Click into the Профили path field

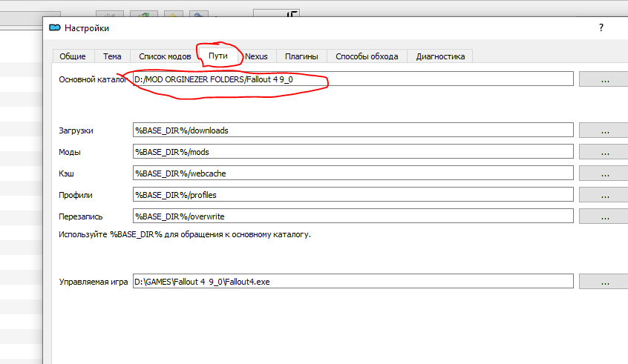point(353,194)
